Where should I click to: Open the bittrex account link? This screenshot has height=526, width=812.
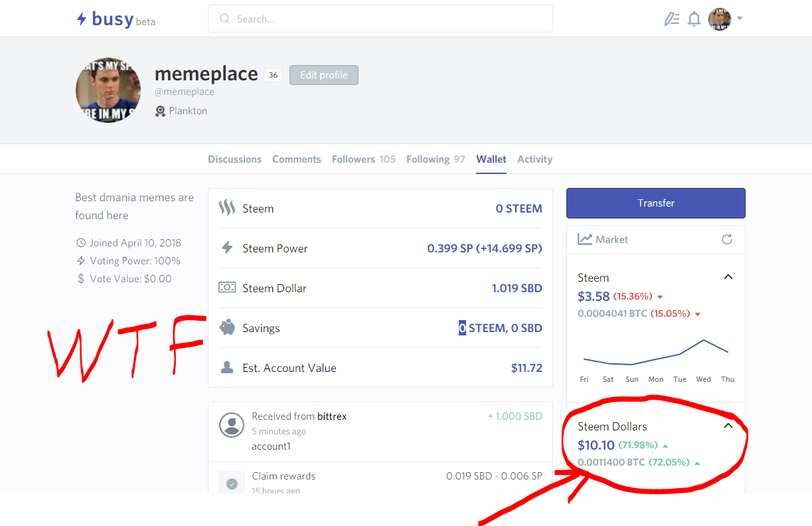332,416
